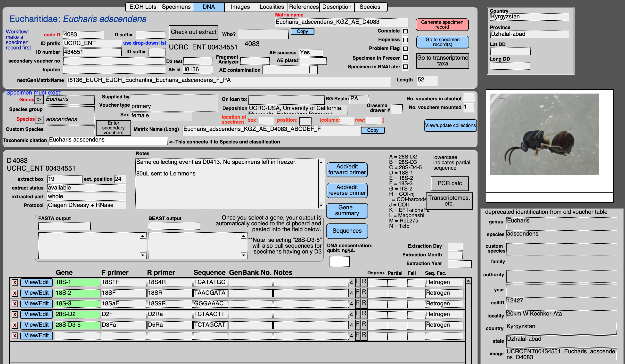Switch to the Specimens tab
The height and width of the screenshot is (364, 625).
click(176, 7)
